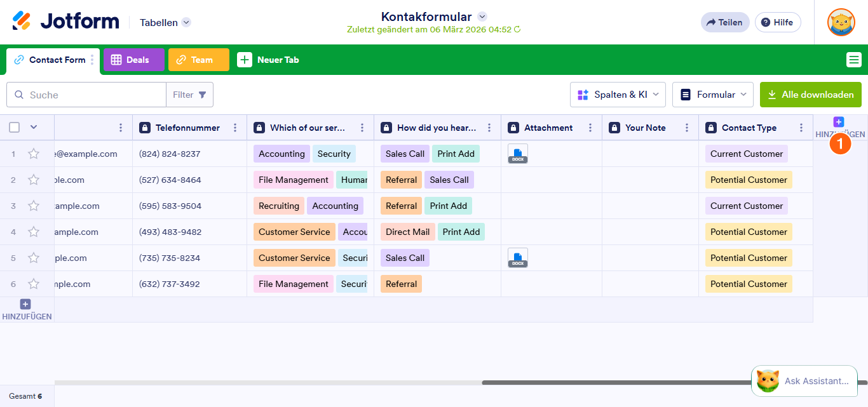Toggle the select-all checkbox in the header

point(14,127)
